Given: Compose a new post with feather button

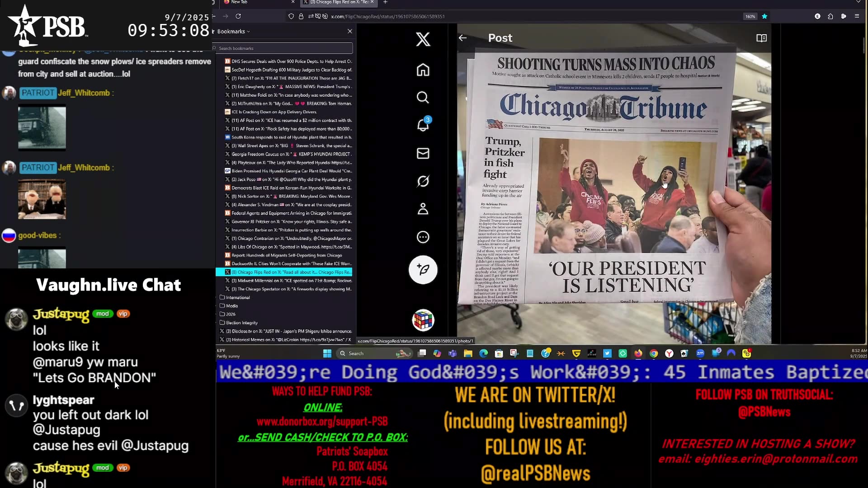Looking at the screenshot, I should click(x=423, y=270).
